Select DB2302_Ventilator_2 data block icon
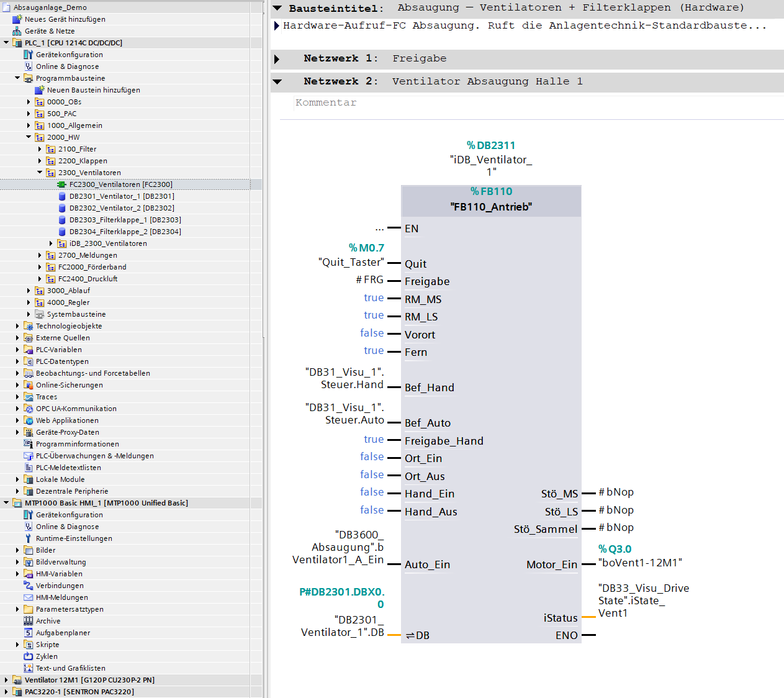 click(x=61, y=208)
